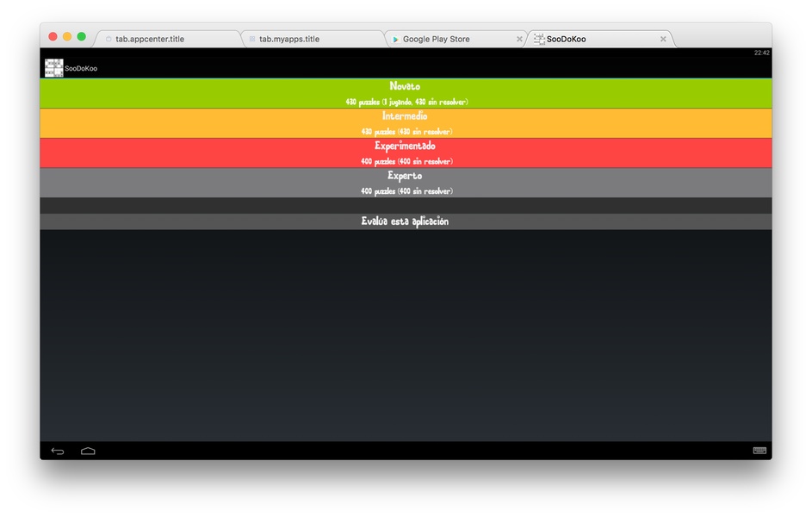Open the Novato difficulty level

[406, 93]
